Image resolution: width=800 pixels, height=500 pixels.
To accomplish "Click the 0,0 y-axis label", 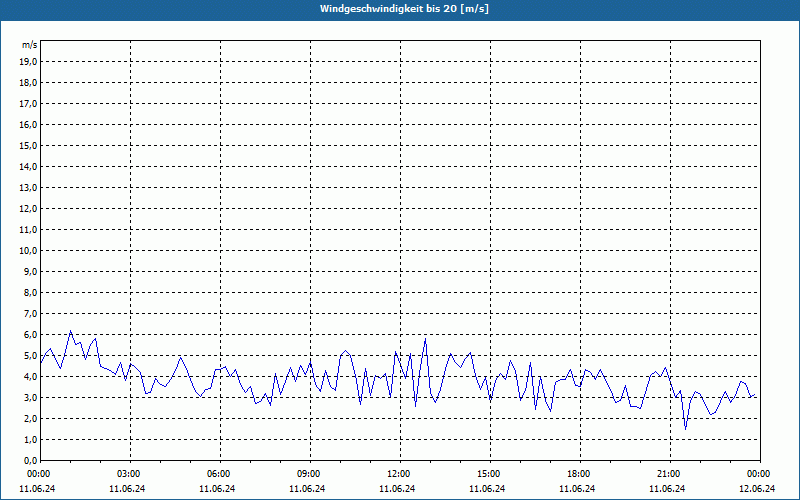I will pos(30,461).
